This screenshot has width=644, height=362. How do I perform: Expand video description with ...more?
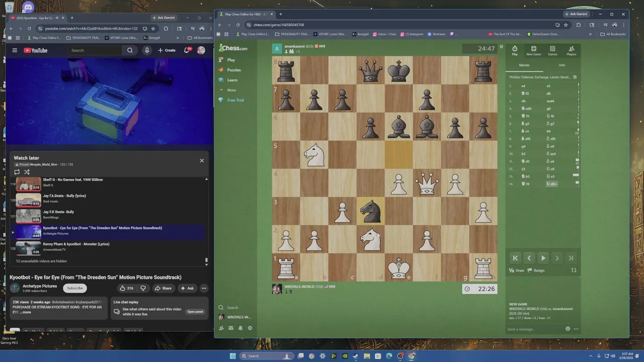(x=25, y=312)
